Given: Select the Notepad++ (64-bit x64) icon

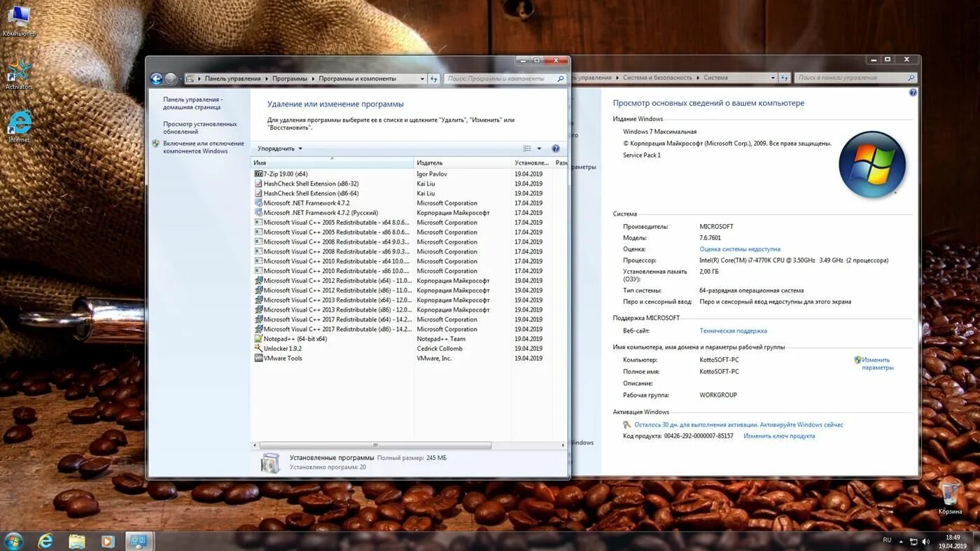Looking at the screenshot, I should click(258, 339).
